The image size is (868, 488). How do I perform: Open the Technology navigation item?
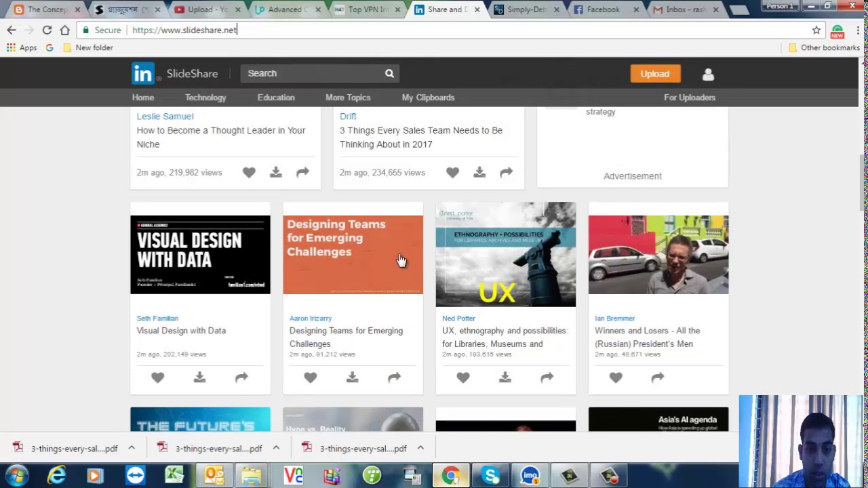205,98
